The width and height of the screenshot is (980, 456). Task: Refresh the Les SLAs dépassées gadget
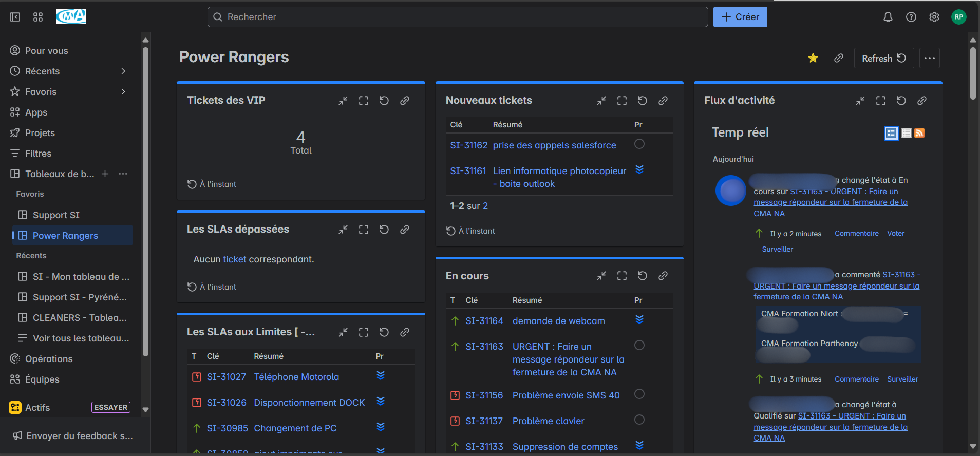click(x=384, y=230)
